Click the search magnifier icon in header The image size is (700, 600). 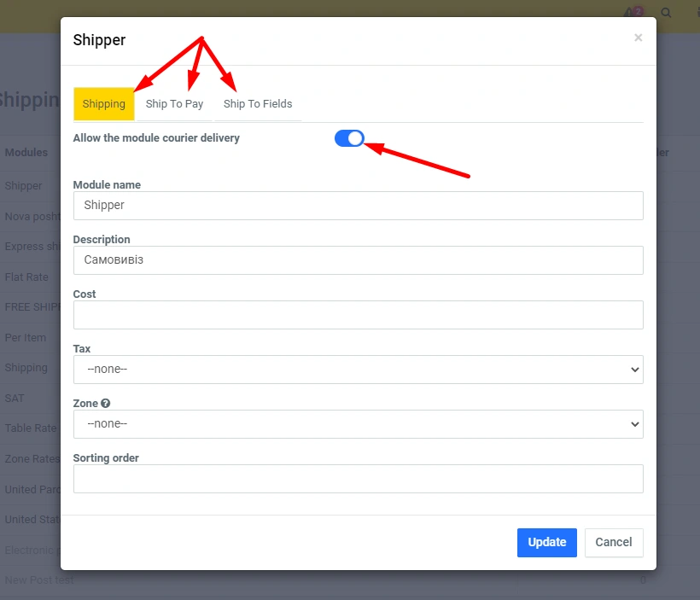click(x=667, y=13)
